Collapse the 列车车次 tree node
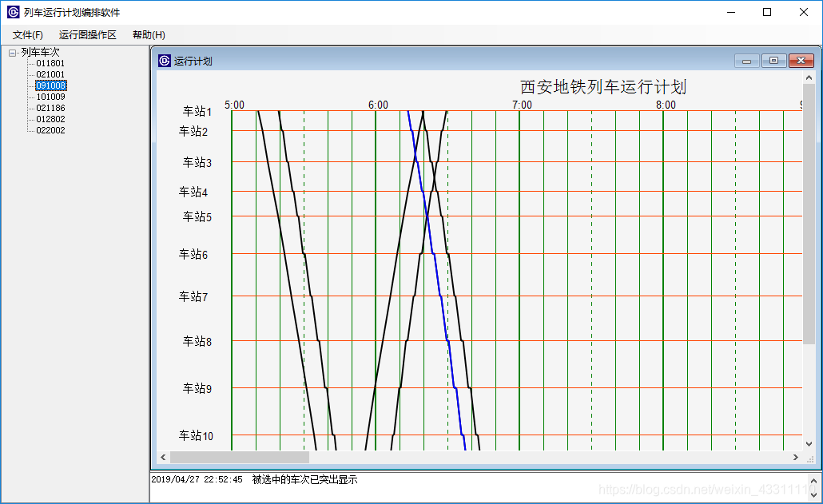The width and height of the screenshot is (823, 504). pos(13,53)
